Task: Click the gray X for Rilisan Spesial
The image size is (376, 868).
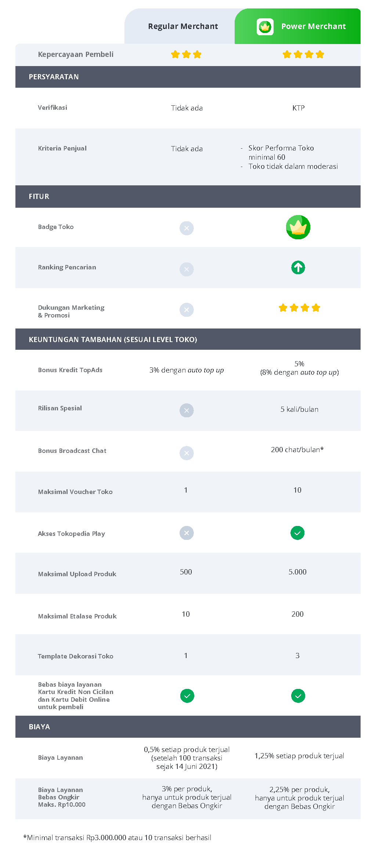Action: [x=187, y=410]
